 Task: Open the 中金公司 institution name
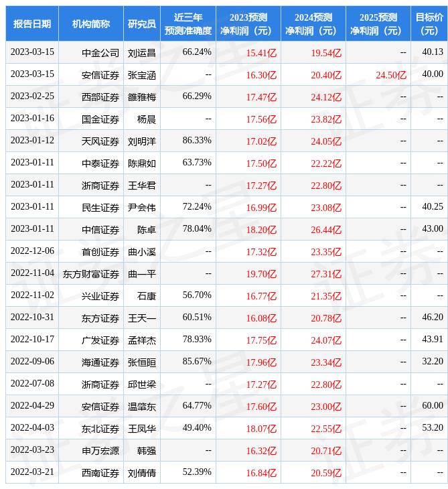point(100,52)
